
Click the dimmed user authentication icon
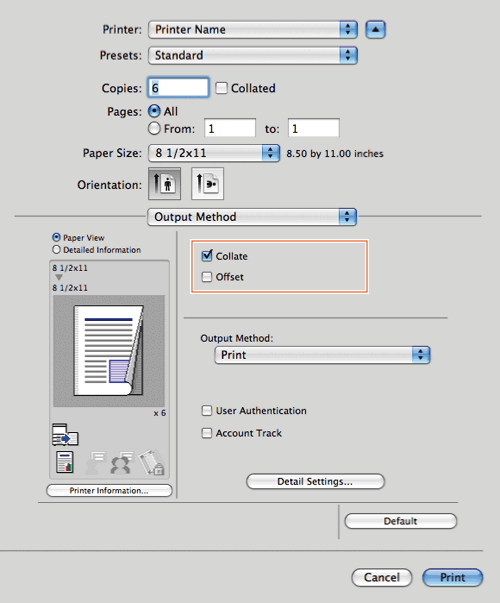tap(95, 463)
